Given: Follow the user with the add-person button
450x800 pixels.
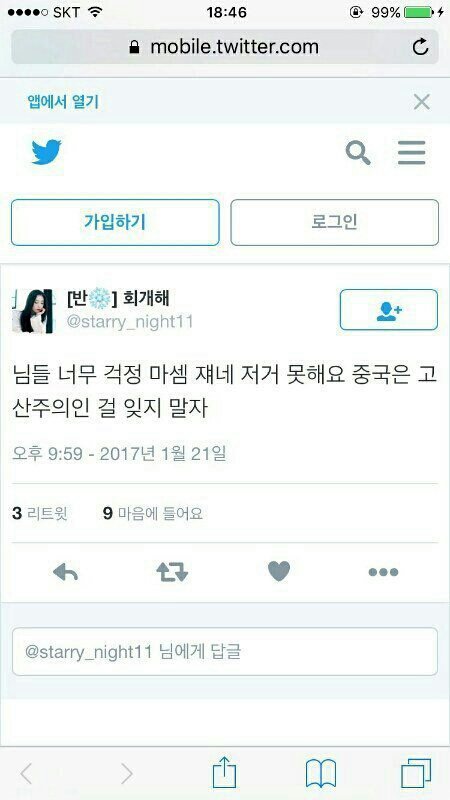Looking at the screenshot, I should tap(389, 310).
